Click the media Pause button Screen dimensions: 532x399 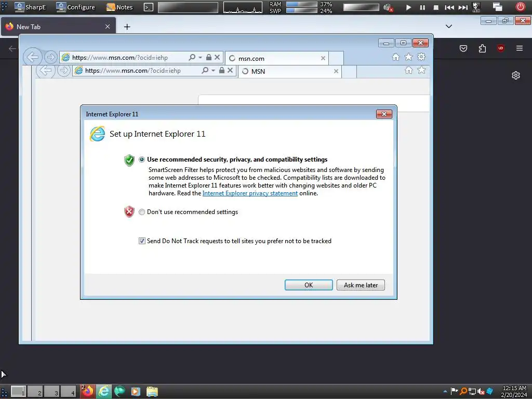point(422,7)
